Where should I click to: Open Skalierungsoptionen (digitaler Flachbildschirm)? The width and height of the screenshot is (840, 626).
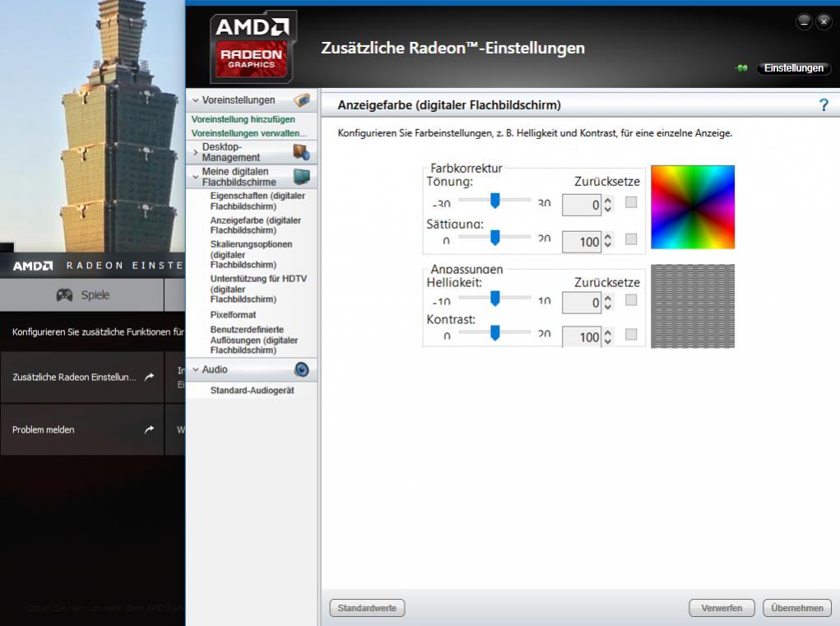251,254
